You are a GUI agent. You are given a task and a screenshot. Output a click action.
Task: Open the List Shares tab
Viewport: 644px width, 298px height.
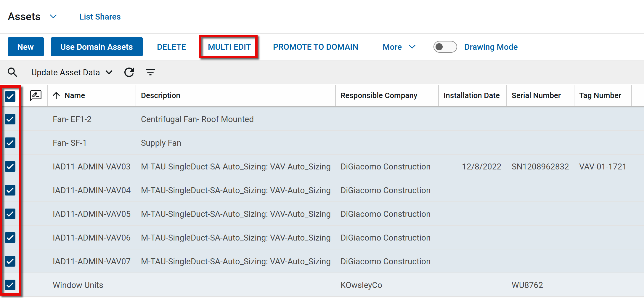pyautogui.click(x=100, y=17)
